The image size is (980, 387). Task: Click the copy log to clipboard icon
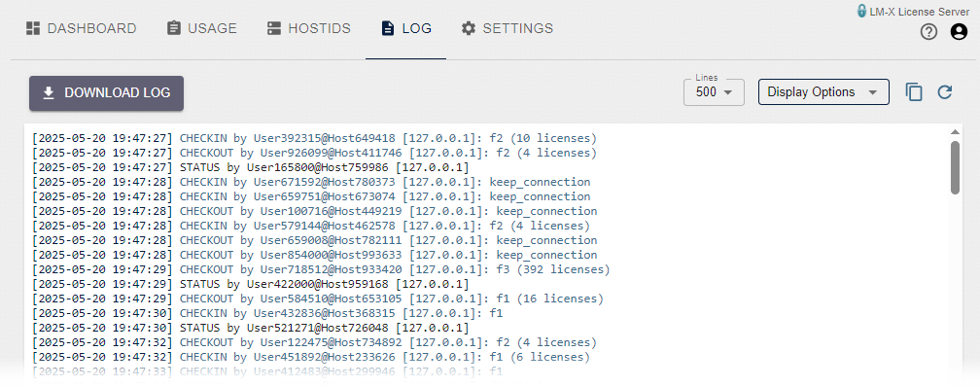pyautogui.click(x=914, y=92)
